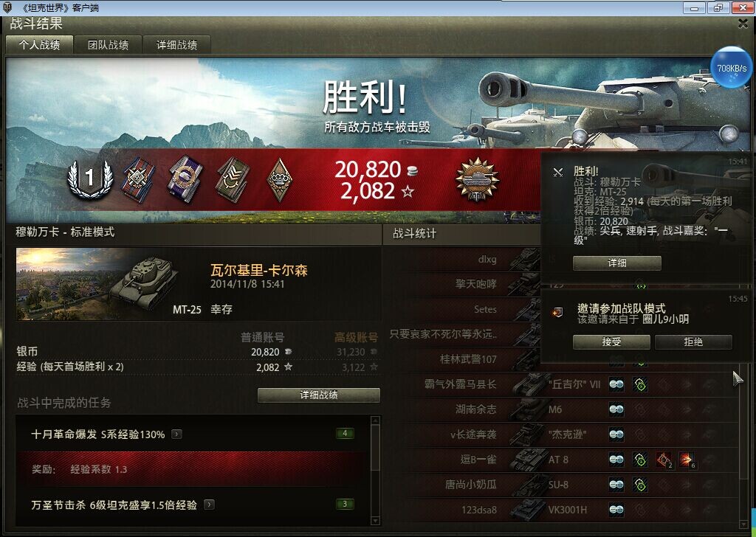Image resolution: width=756 pixels, height=537 pixels.
Task: Open 详细 in the victory notification
Action: pyautogui.click(x=616, y=263)
